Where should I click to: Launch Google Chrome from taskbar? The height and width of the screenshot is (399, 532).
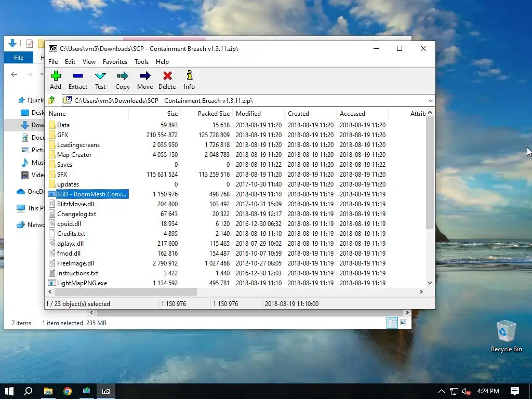(68, 391)
